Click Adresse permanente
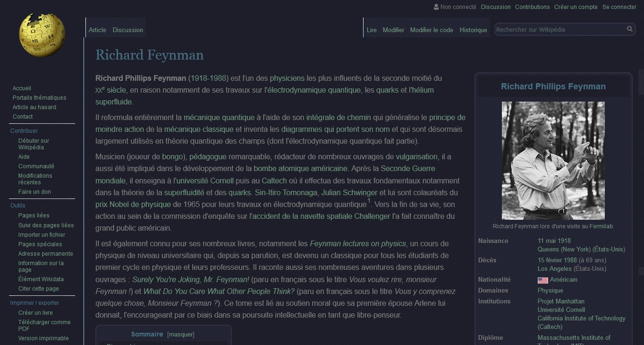This screenshot has width=644, height=345. [x=46, y=254]
